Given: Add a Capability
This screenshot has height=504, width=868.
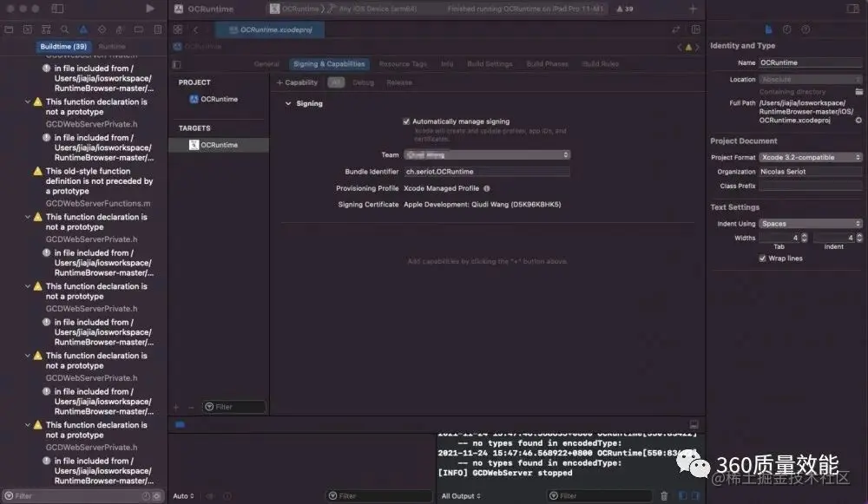Looking at the screenshot, I should [x=297, y=82].
